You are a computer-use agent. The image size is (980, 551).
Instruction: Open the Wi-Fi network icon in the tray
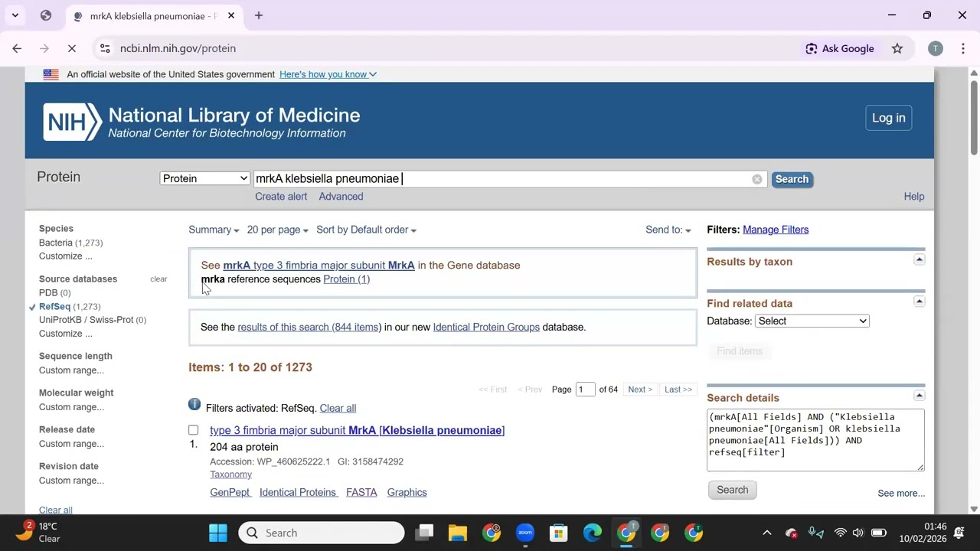840,533
